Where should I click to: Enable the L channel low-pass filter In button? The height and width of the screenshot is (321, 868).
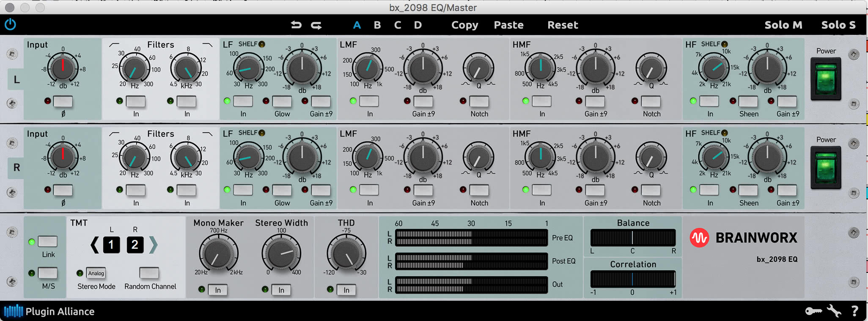[187, 101]
